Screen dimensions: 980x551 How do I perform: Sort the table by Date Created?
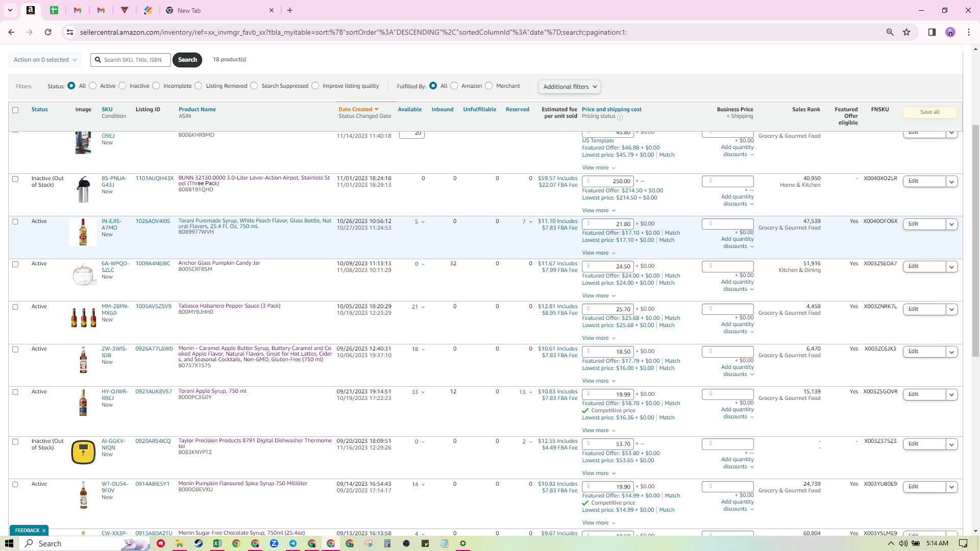point(358,109)
